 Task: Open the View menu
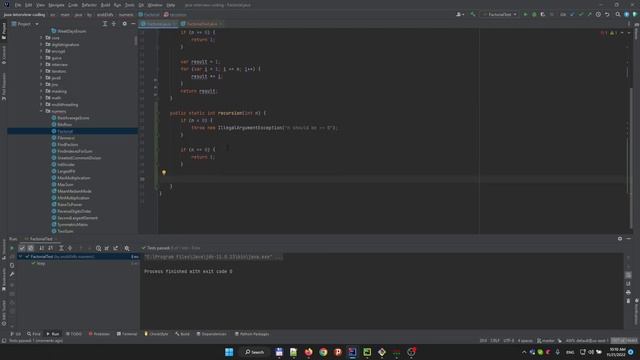pyautogui.click(x=40, y=5)
